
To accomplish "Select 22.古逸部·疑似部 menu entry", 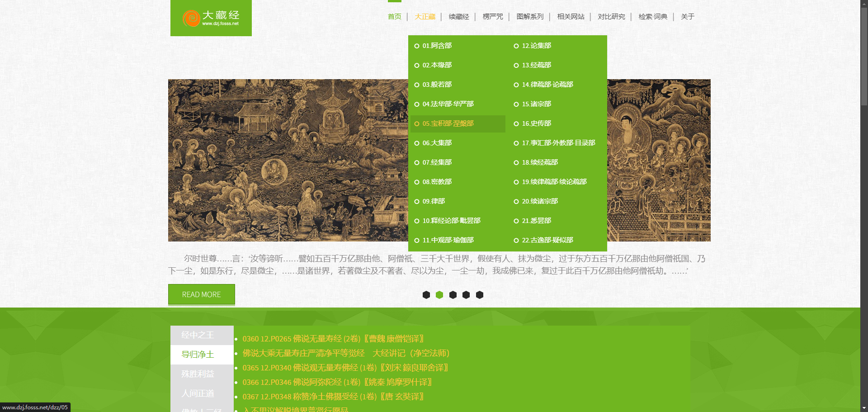I will (547, 240).
